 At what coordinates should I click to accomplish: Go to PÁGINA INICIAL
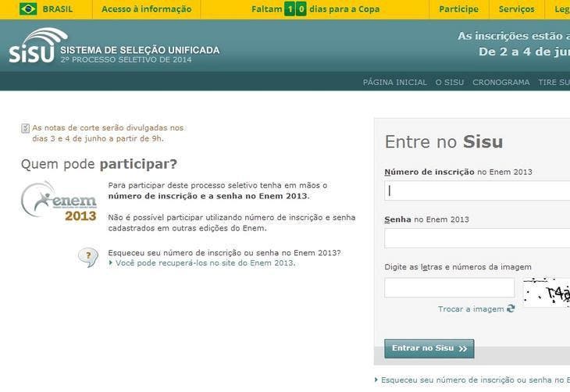click(395, 82)
